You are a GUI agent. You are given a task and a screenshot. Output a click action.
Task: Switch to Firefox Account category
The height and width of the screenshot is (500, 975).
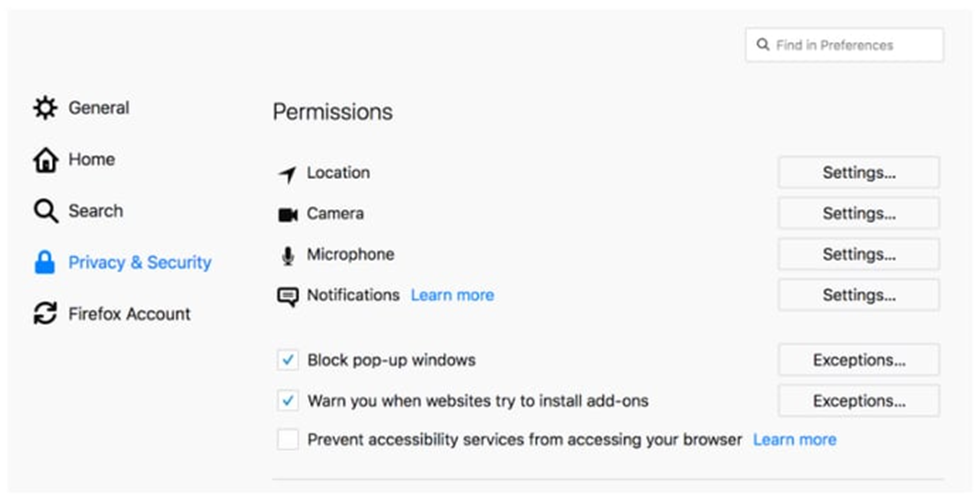point(129,314)
